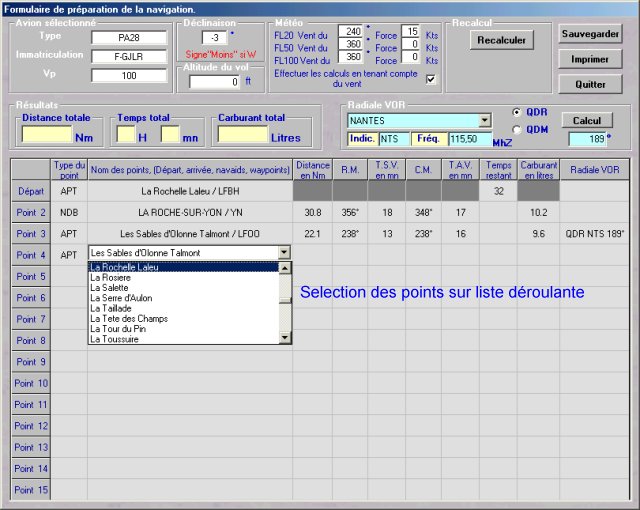Viewport: 640px width, 510px height.
Task: Choose La Serre d'Aulon in the list
Action: click(184, 298)
